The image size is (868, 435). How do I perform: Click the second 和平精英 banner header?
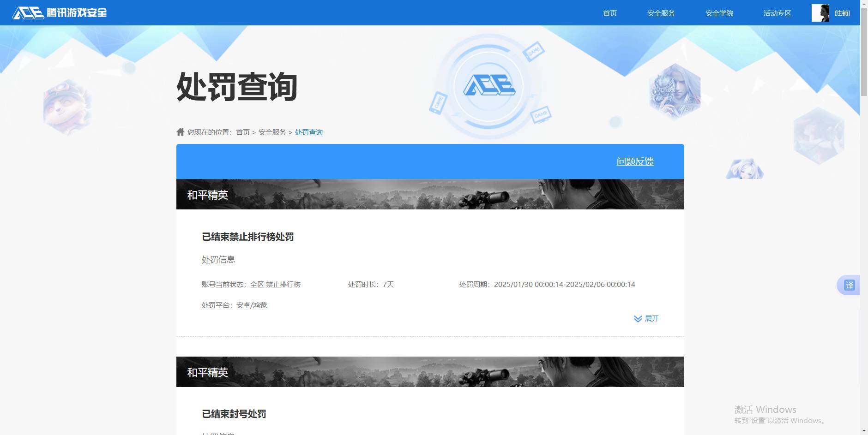430,372
